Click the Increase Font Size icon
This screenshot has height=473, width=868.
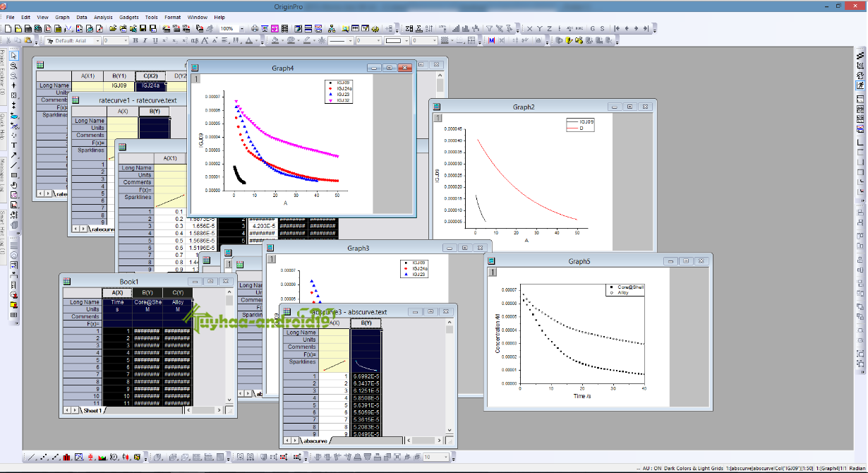click(204, 41)
